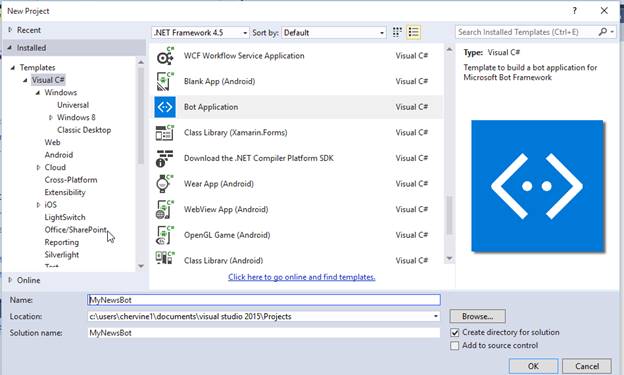This screenshot has height=375, width=624.
Task: Select the LightSwitch category
Action: (x=65, y=217)
